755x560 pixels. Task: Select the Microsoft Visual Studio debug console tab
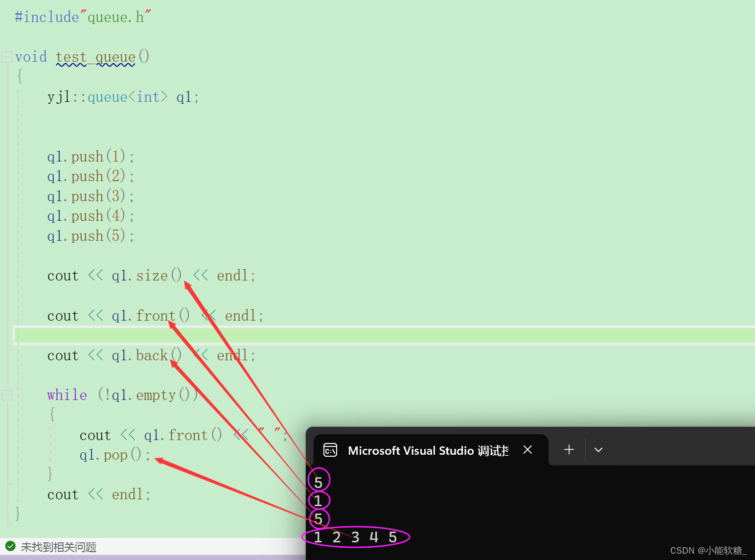point(431,450)
